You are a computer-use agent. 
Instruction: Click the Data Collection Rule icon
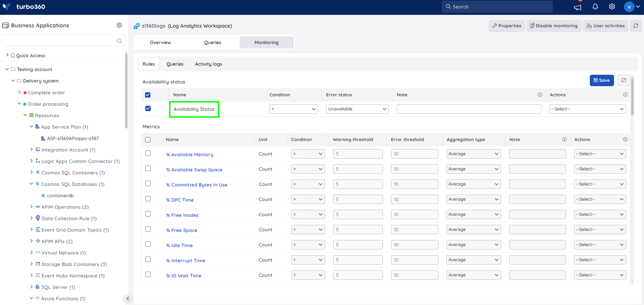coord(38,218)
